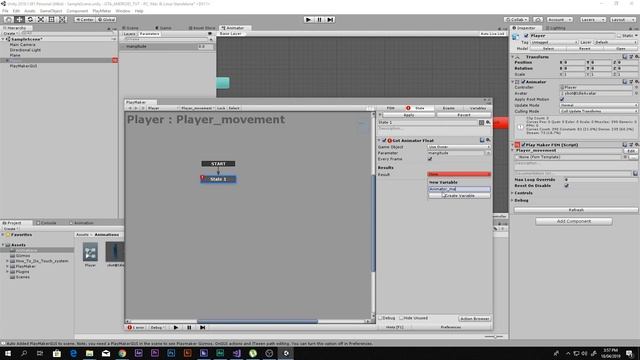This screenshot has width=640, height=360.
Task: Open the PlayMaker menu
Action: click(x=102, y=11)
